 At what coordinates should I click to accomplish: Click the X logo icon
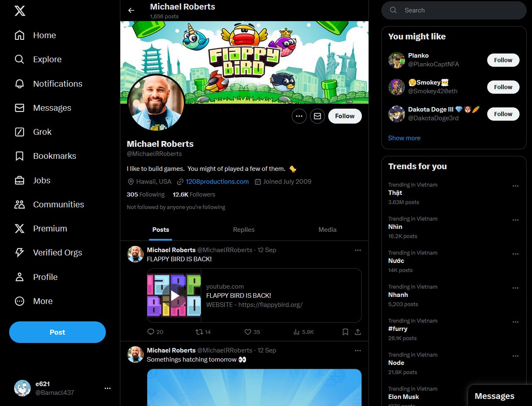(x=20, y=11)
